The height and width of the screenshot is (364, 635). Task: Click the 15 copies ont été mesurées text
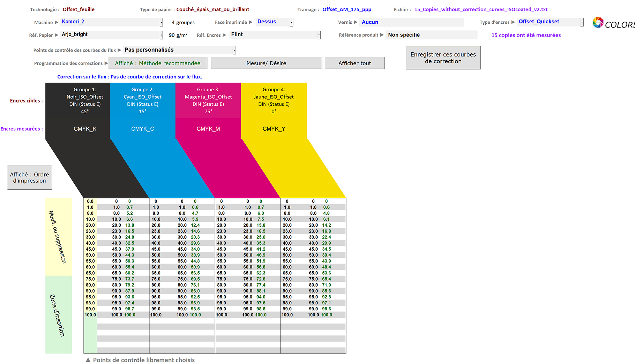tap(526, 35)
